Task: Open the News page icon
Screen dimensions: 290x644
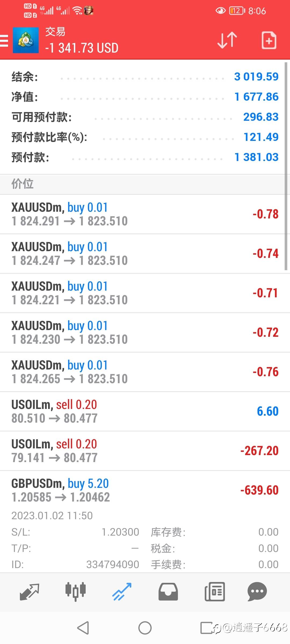Action: tap(215, 591)
